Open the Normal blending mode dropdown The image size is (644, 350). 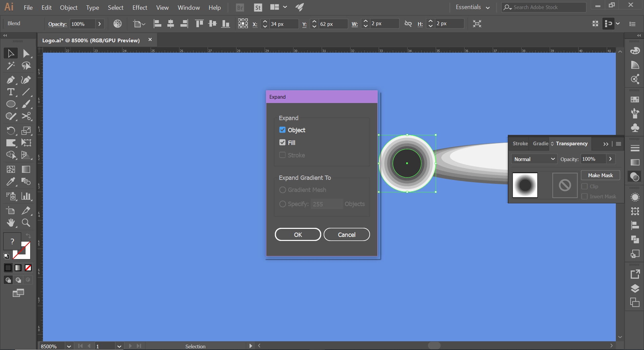pyautogui.click(x=534, y=159)
